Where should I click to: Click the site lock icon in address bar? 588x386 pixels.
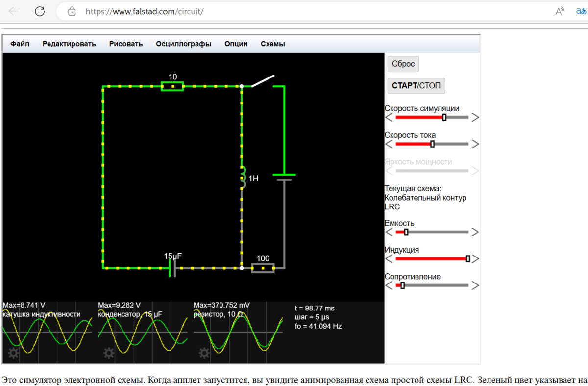72,11
